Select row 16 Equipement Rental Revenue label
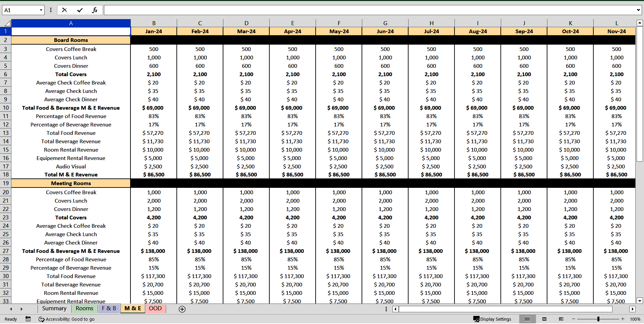644x324 pixels. 71,158
